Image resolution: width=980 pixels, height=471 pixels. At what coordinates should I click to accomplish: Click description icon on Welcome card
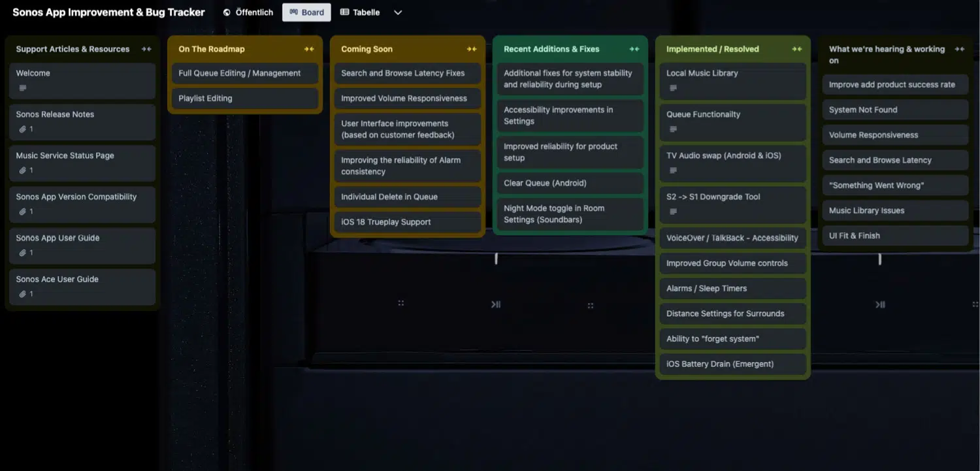pos(23,88)
